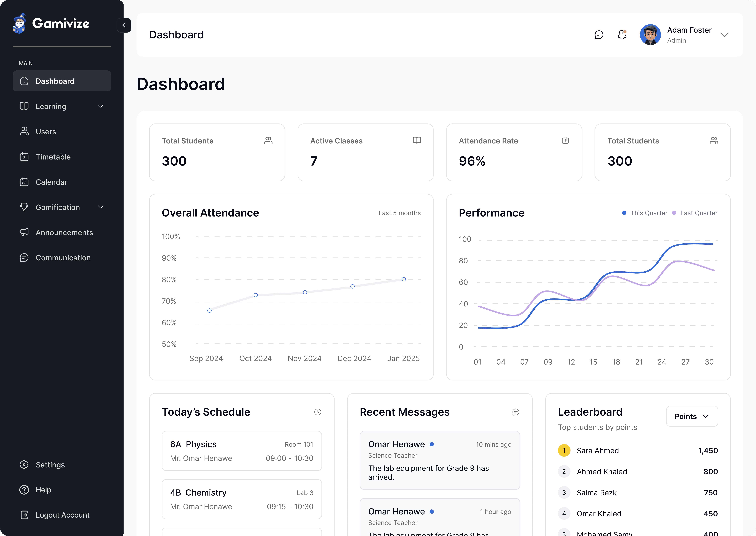Expand the Adam Foster account menu chevron

click(x=724, y=35)
